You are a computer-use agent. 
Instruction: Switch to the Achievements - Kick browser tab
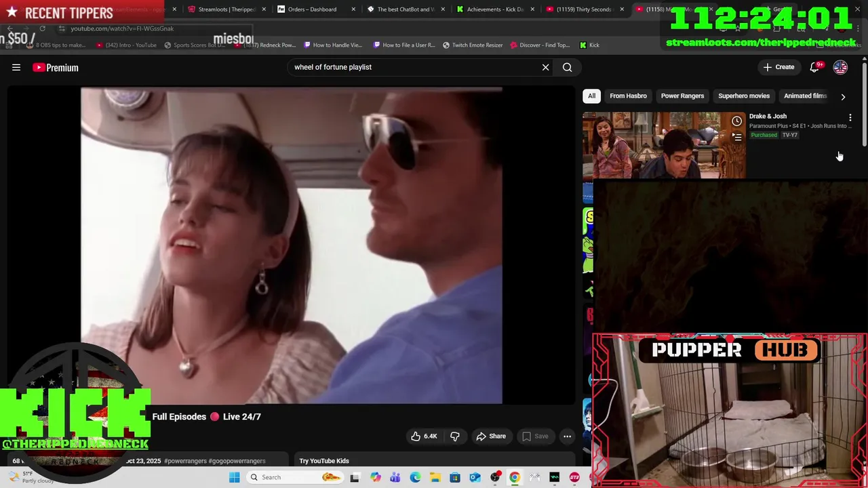coord(491,9)
